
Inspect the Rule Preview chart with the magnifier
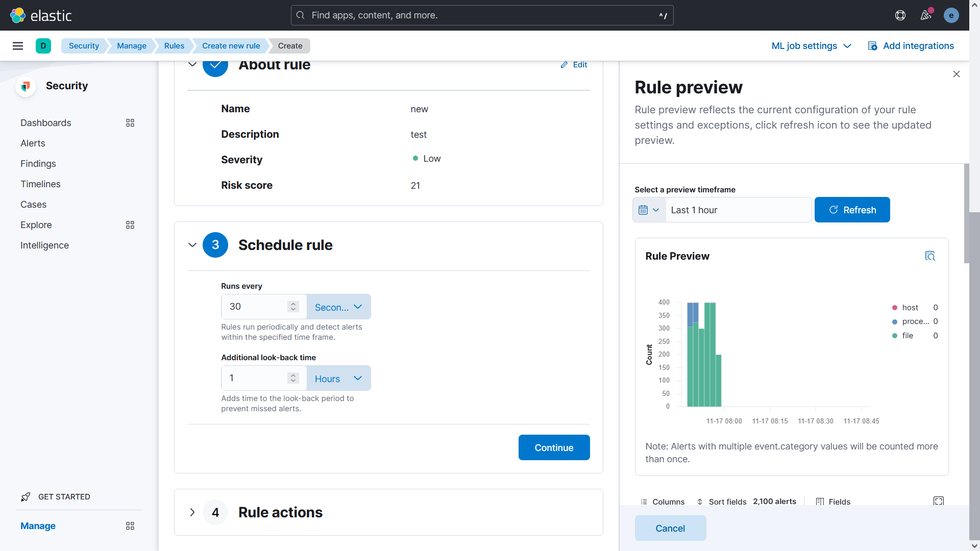[930, 256]
